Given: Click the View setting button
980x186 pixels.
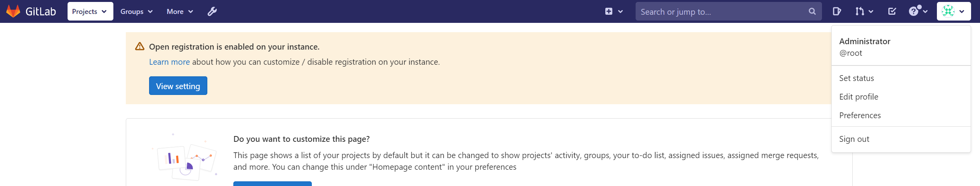Looking at the screenshot, I should pyautogui.click(x=178, y=86).
